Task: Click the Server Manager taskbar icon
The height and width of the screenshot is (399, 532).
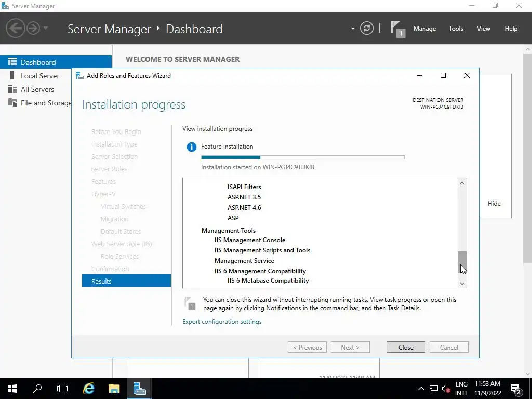Action: coord(139,389)
